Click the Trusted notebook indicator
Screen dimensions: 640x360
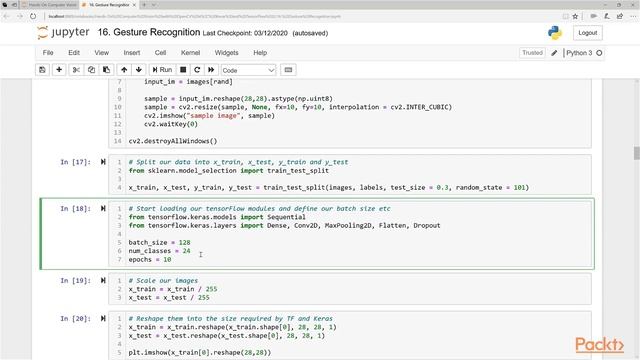pyautogui.click(x=532, y=53)
